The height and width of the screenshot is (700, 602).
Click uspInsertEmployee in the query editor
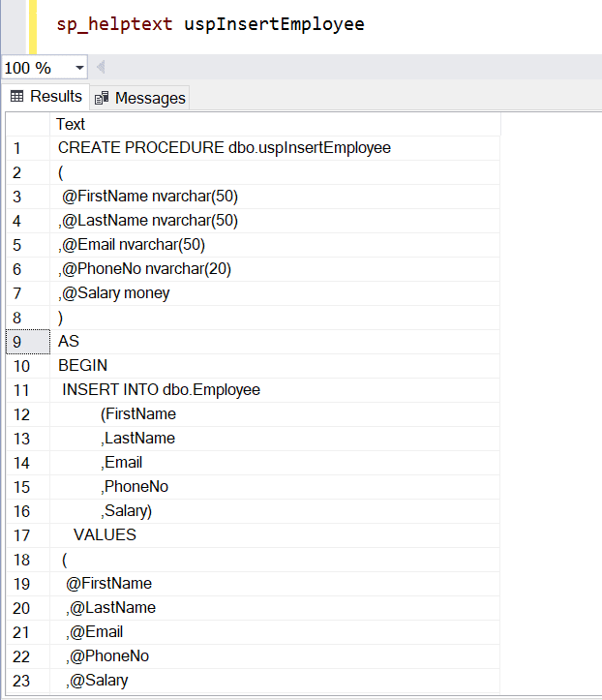(274, 23)
